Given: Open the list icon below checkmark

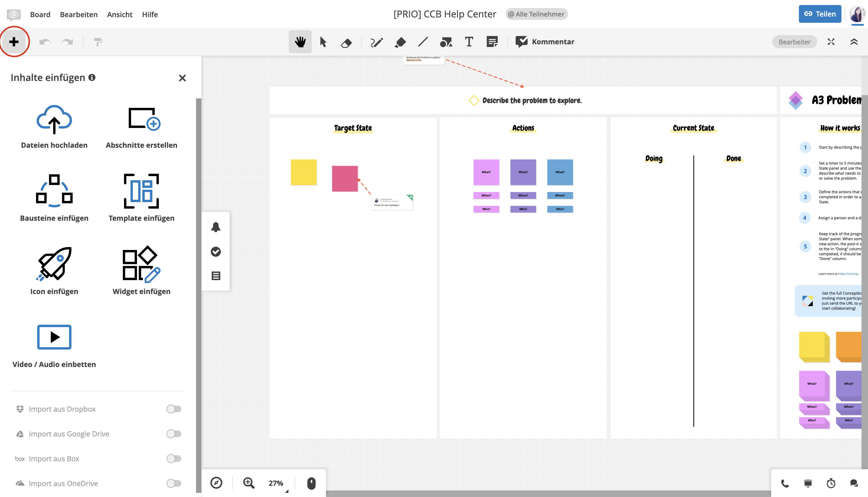Looking at the screenshot, I should pyautogui.click(x=216, y=276).
